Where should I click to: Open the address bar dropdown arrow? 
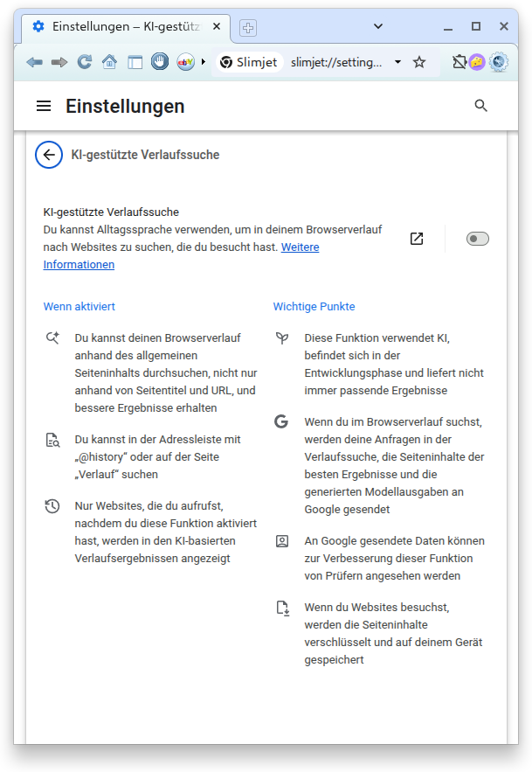click(x=397, y=62)
